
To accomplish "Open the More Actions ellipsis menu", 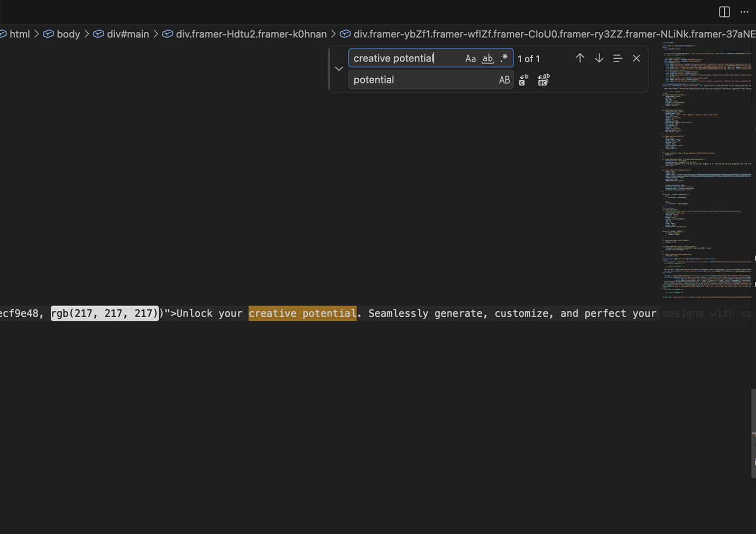I will [744, 12].
